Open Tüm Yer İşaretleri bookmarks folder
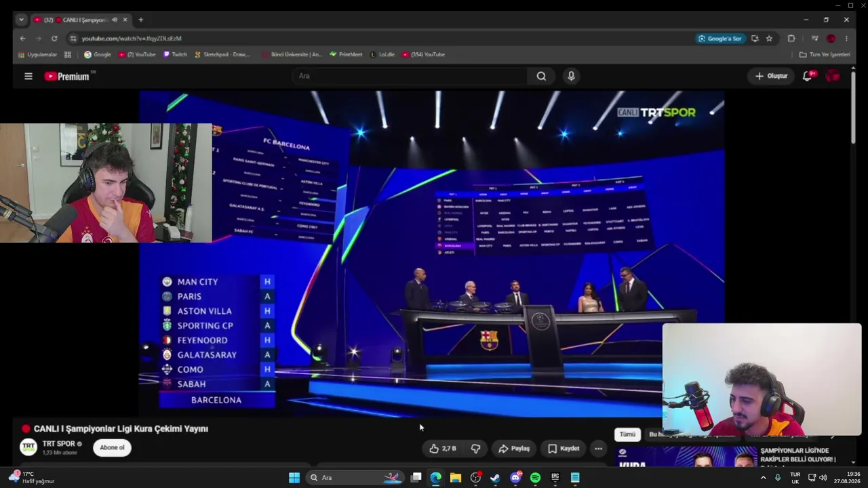Viewport: 868px width, 488px height. coord(825,54)
